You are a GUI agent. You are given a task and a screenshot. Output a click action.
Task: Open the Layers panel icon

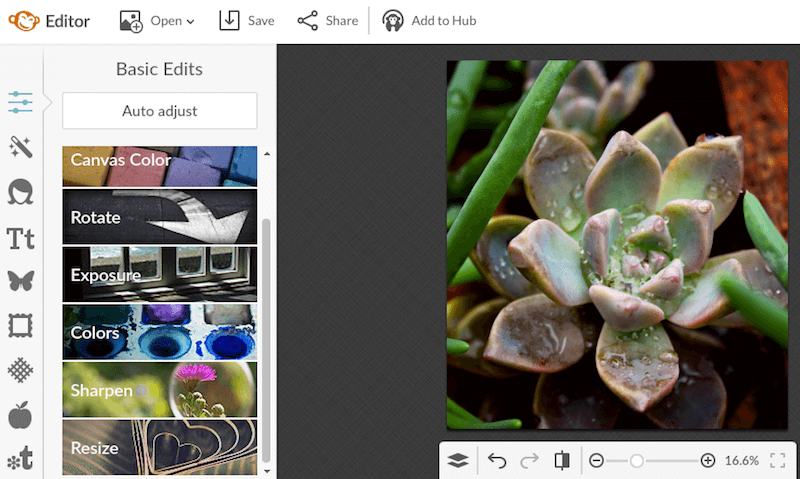click(x=458, y=461)
